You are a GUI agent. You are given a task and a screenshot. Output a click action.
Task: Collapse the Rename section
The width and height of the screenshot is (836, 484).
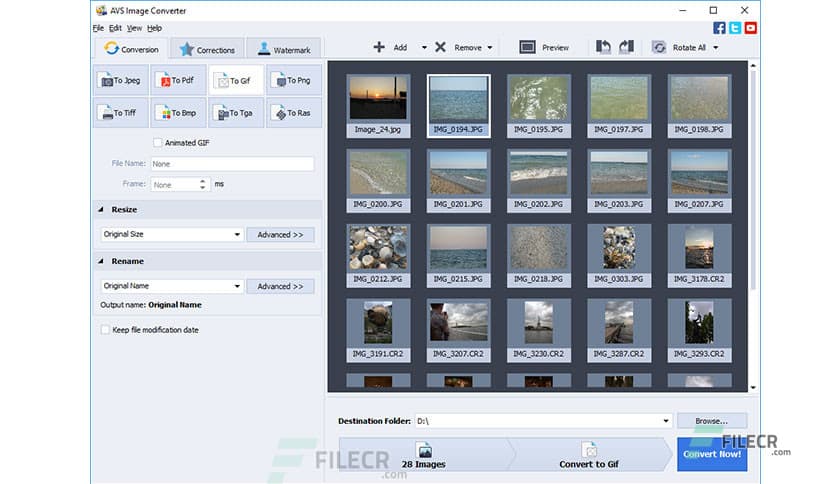coord(101,261)
